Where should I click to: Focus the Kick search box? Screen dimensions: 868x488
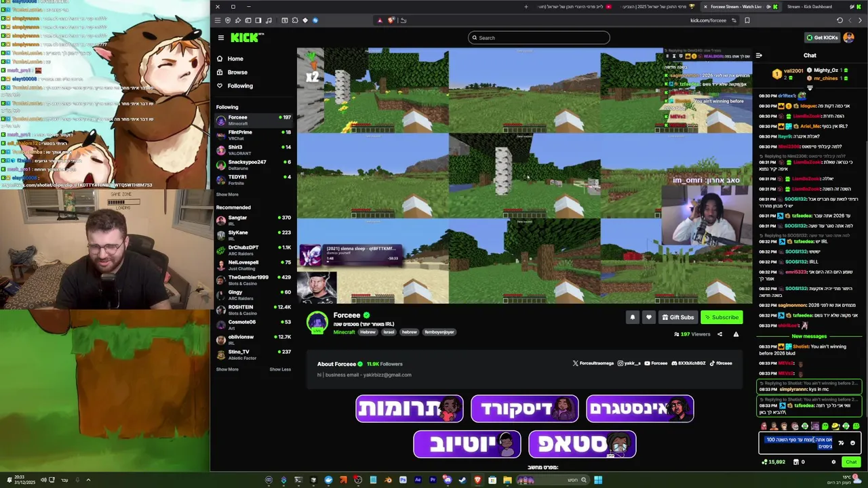[539, 38]
